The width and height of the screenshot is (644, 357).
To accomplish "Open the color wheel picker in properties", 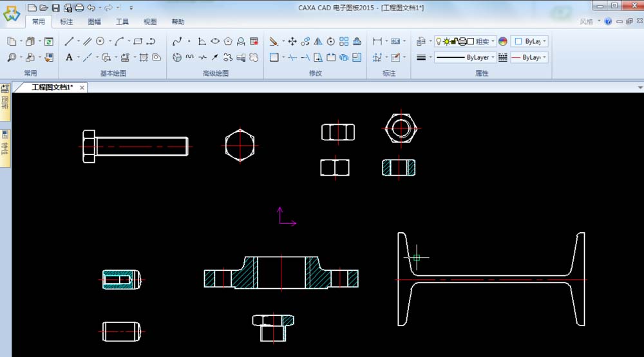I will (x=503, y=41).
